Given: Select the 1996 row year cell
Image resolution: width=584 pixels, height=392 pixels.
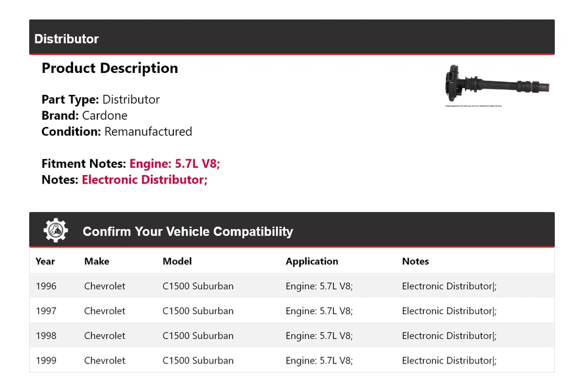Looking at the screenshot, I should (x=46, y=286).
